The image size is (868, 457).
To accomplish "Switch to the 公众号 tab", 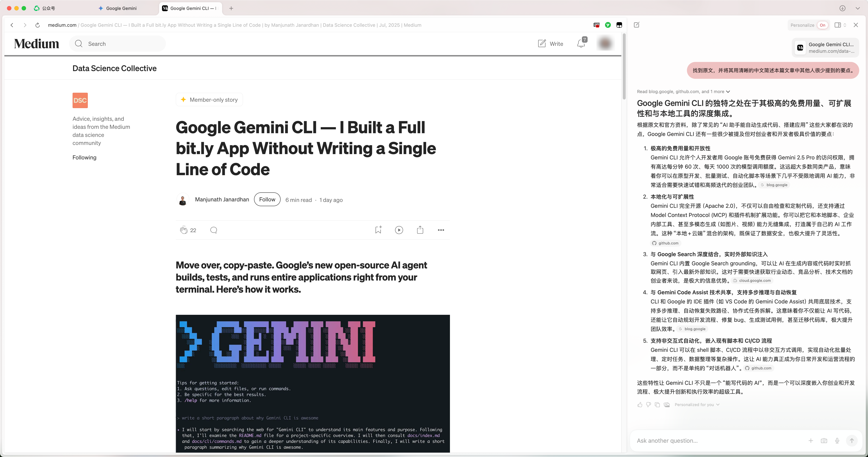I will click(45, 8).
